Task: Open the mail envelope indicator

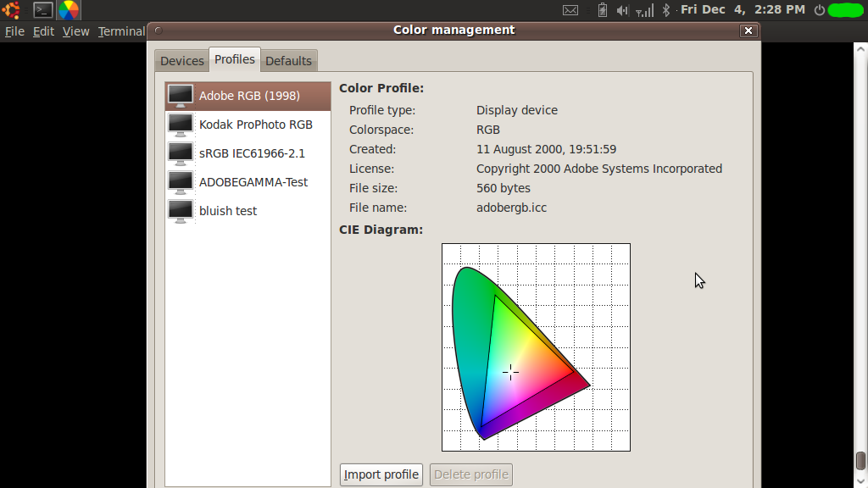Action: pyautogui.click(x=570, y=10)
